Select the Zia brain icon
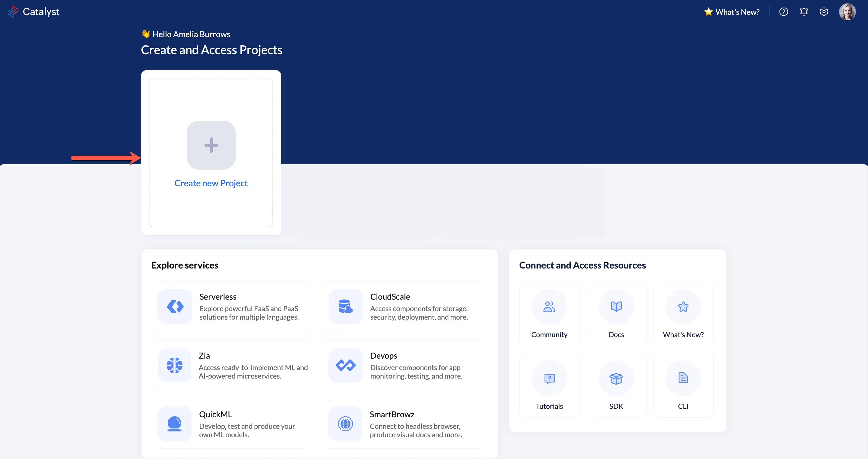Viewport: 868px width, 459px height. (175, 365)
